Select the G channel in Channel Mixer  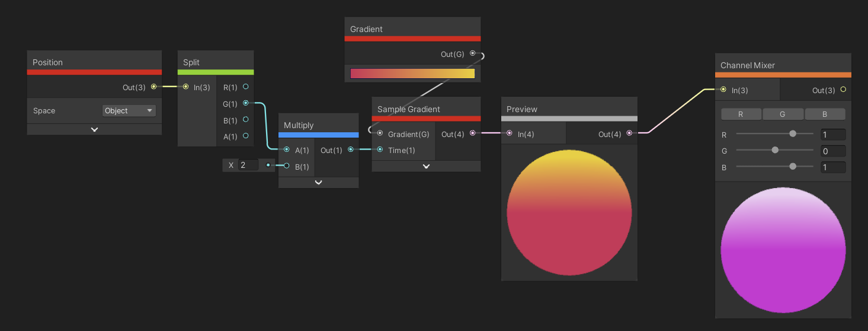(783, 114)
